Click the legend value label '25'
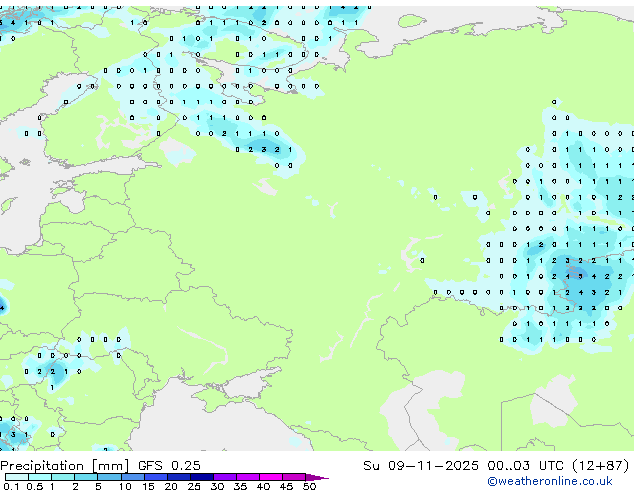The image size is (634, 490). 194,486
